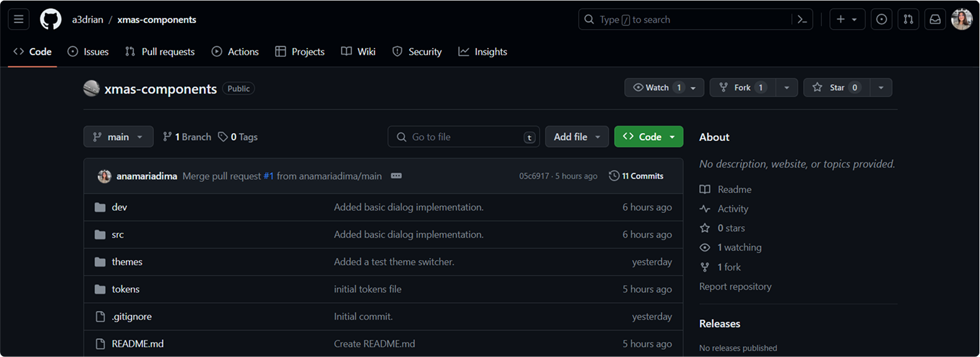Open the Releases heading link
The width and height of the screenshot is (980, 357).
(x=720, y=324)
